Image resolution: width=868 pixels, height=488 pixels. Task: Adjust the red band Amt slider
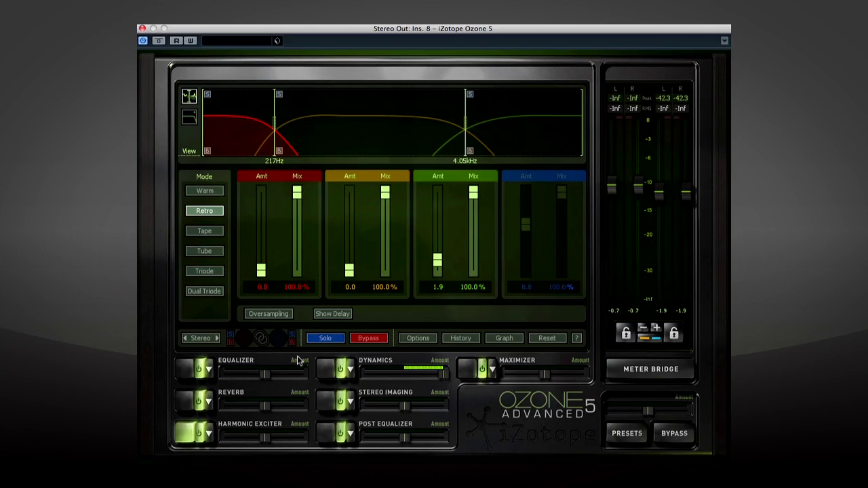pos(261,270)
